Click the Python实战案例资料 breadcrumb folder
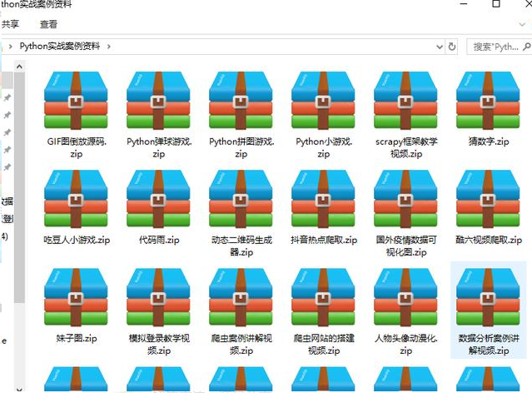532x393 pixels. [60, 47]
